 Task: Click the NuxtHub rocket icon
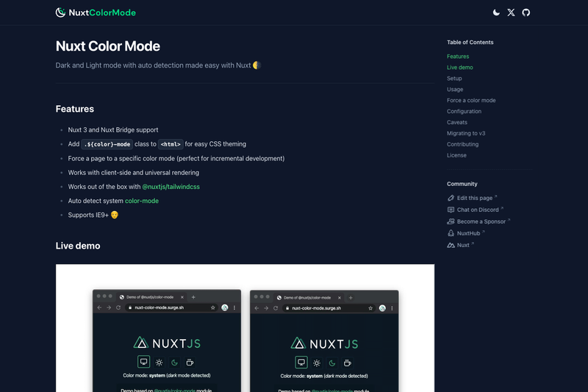click(451, 233)
